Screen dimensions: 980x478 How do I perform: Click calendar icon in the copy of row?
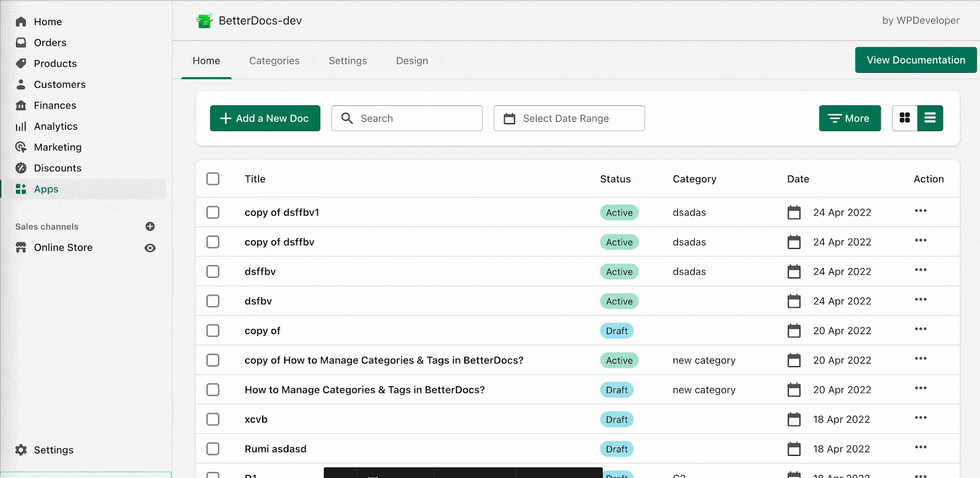point(794,330)
